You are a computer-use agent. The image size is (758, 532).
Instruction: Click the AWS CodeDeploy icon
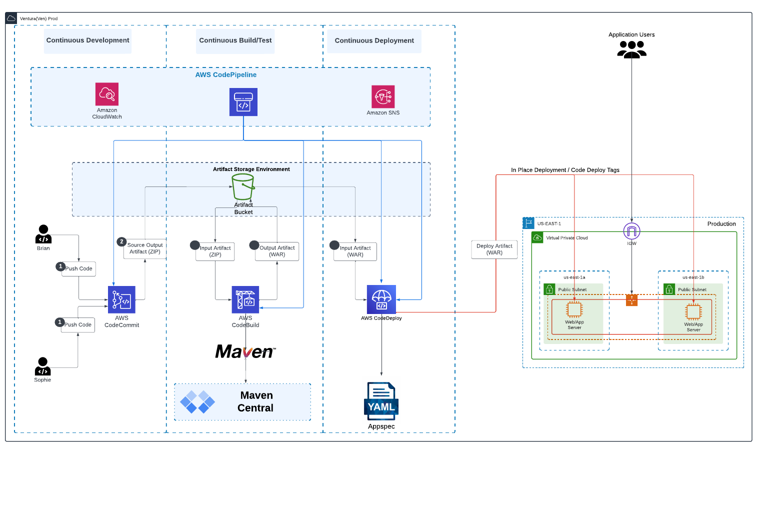pyautogui.click(x=381, y=299)
